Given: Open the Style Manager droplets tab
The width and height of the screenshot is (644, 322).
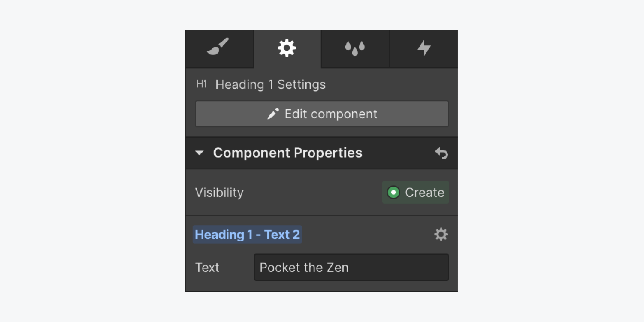Looking at the screenshot, I should click(x=355, y=48).
